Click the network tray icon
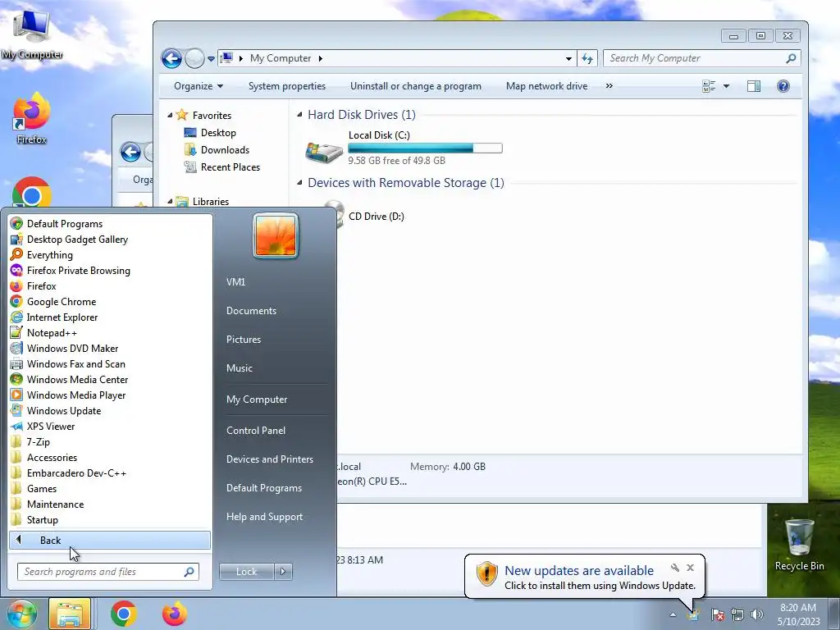This screenshot has width=840, height=630. pyautogui.click(x=737, y=614)
